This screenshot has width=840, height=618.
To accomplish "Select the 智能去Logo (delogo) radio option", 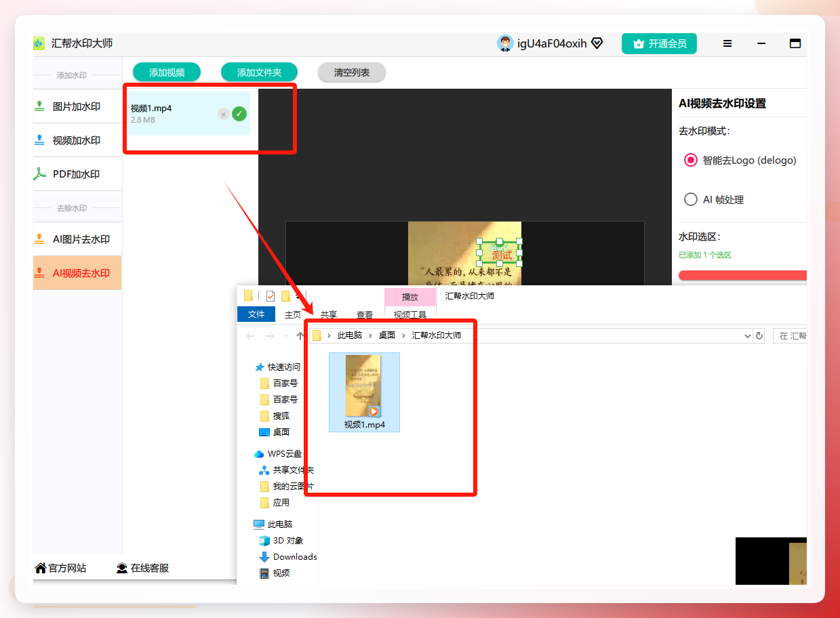I will coord(691,161).
